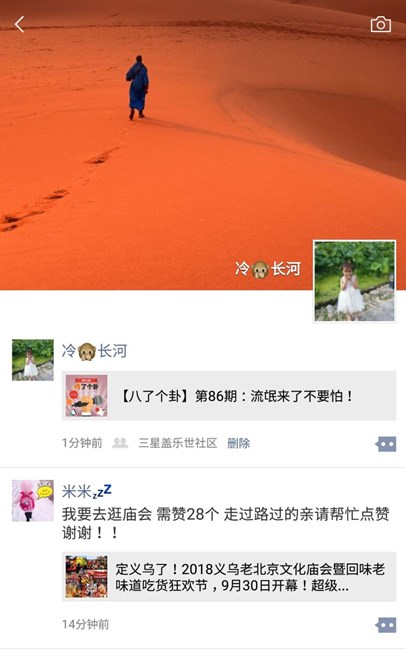This screenshot has height=650, width=406.
Task: Open the temple fair article thumbnail
Action: pos(86,577)
